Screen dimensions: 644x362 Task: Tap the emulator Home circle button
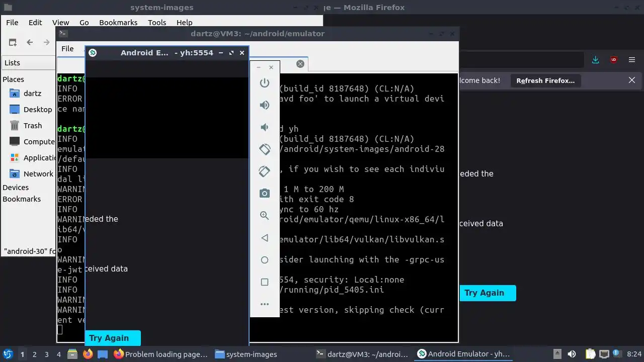(x=265, y=260)
